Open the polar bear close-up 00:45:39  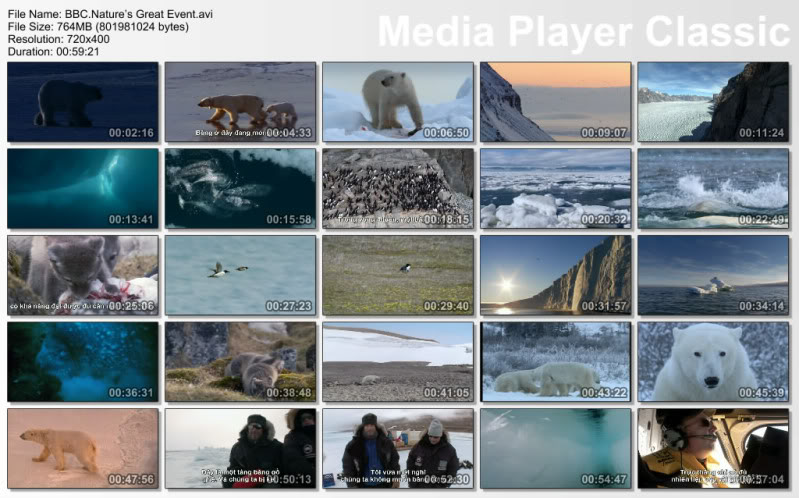[x=713, y=362]
